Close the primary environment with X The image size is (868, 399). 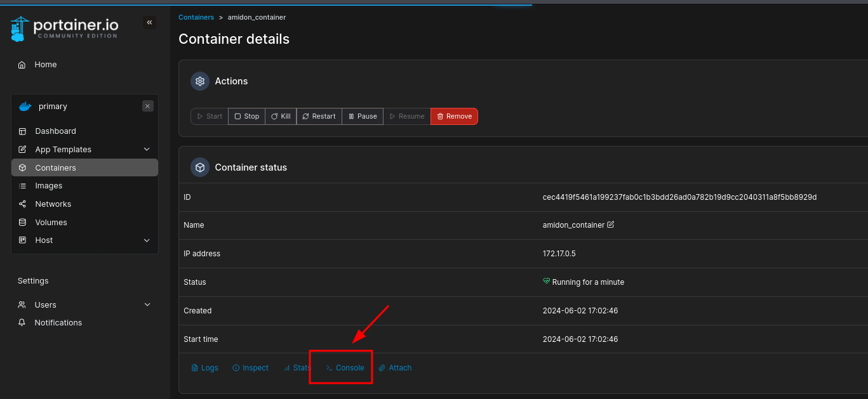148,106
